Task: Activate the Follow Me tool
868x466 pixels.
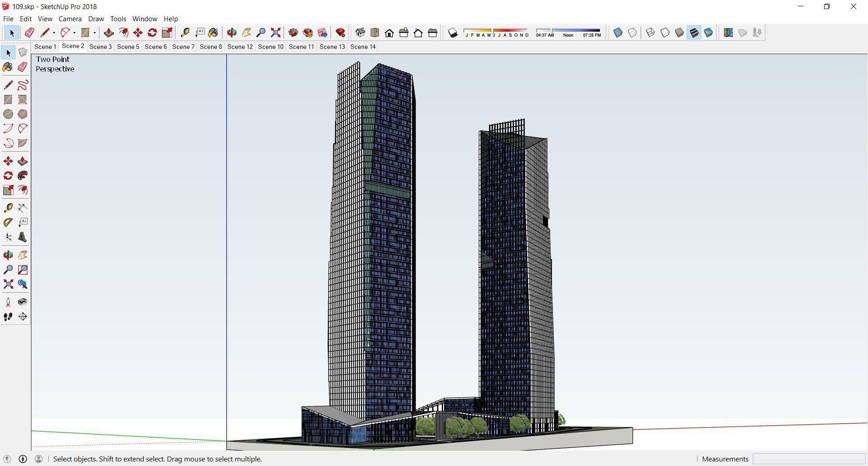Action: 23,176
